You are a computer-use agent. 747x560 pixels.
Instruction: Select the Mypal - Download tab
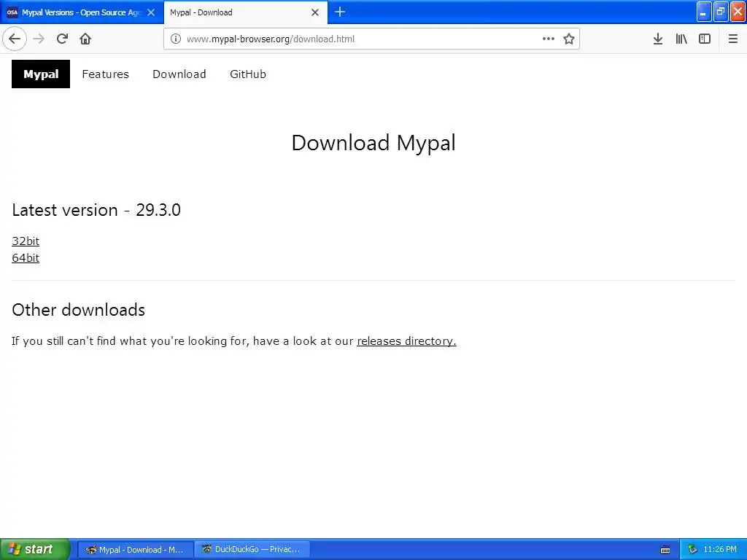(245, 12)
